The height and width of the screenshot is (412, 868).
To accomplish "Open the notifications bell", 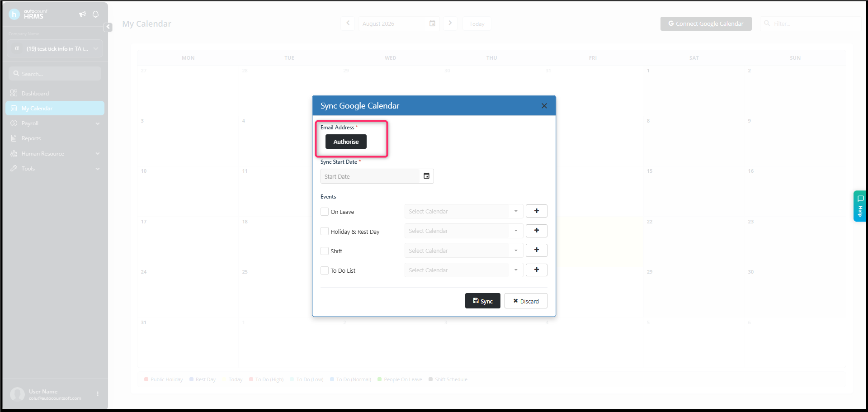I will click(95, 14).
